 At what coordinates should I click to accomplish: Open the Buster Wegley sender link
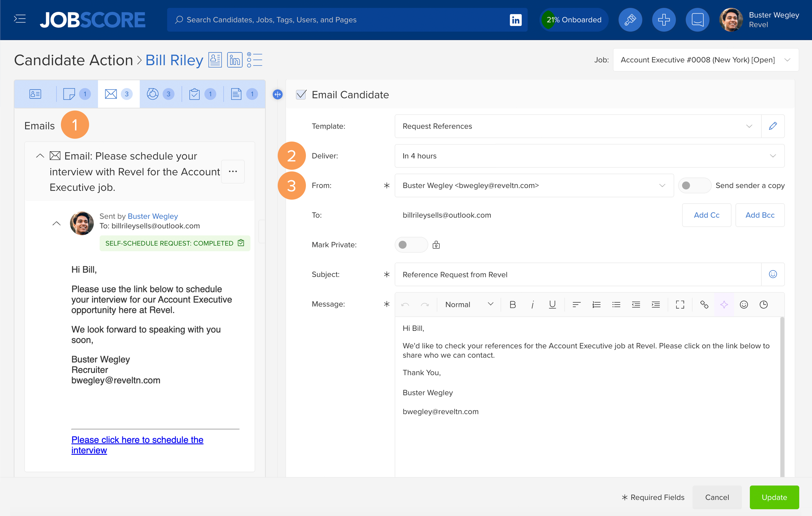point(153,216)
